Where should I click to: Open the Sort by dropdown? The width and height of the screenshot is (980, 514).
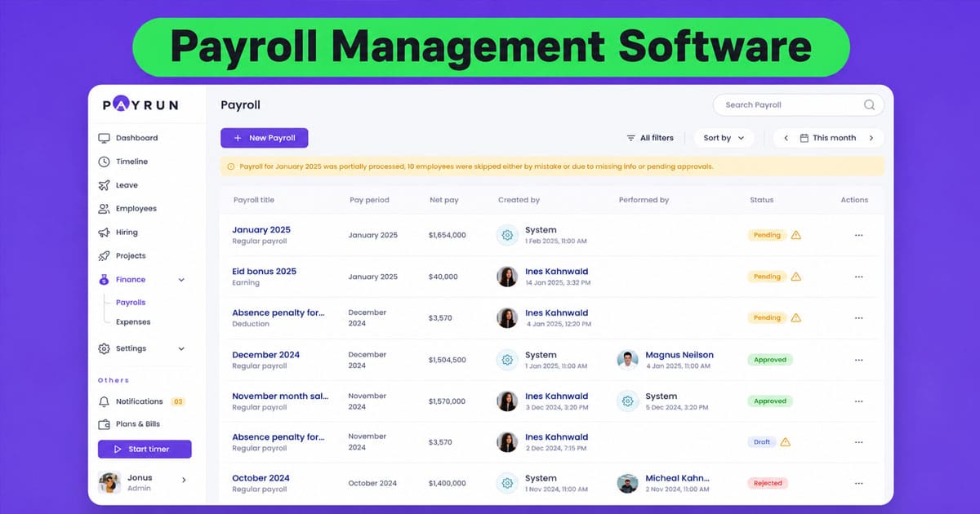pyautogui.click(x=724, y=138)
